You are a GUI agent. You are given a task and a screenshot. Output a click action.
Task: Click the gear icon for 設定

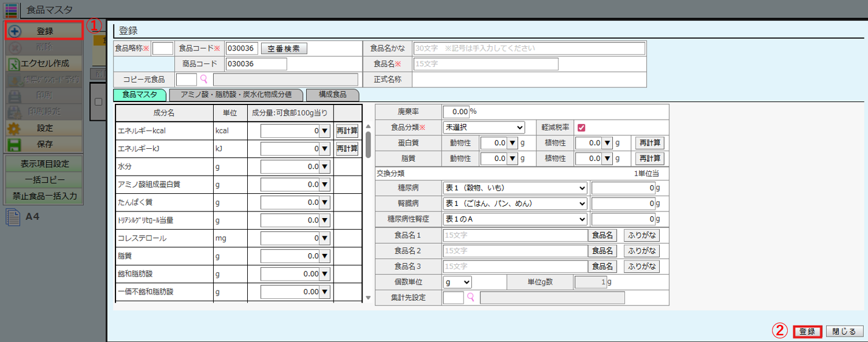[13, 128]
